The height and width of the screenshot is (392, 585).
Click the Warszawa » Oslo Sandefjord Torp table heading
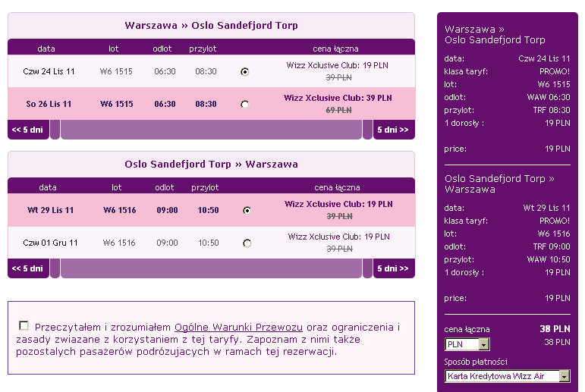211,25
